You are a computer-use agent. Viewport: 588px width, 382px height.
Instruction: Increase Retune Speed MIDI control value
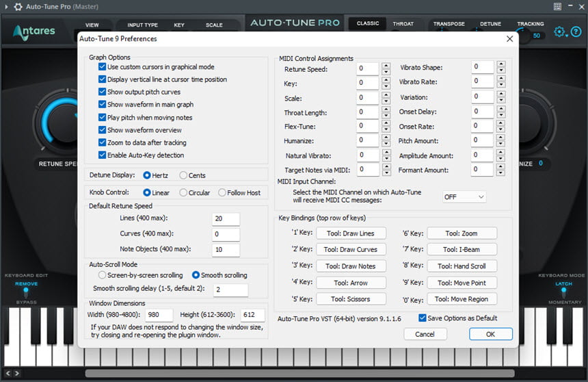(386, 65)
